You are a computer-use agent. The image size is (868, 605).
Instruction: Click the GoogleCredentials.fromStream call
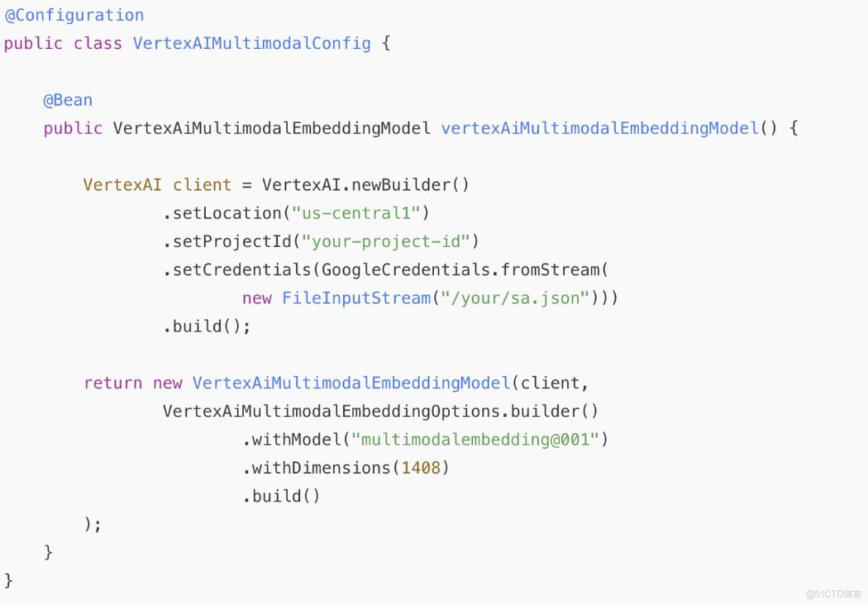(x=460, y=270)
